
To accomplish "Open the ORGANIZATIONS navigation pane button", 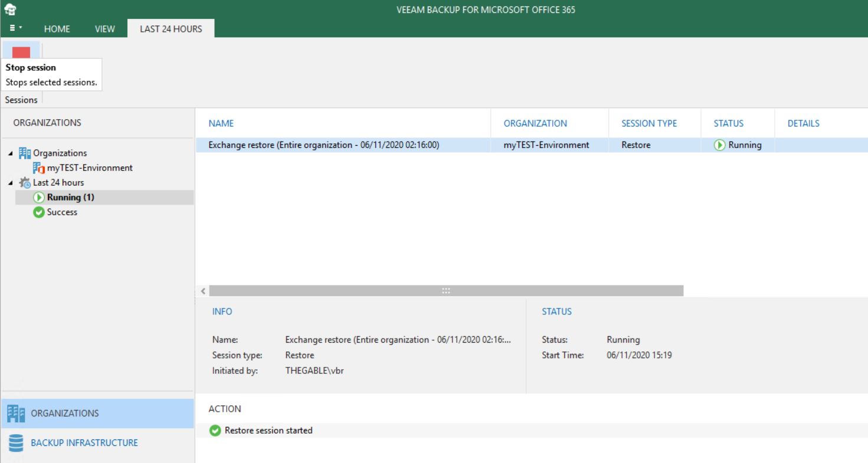I will [x=97, y=413].
